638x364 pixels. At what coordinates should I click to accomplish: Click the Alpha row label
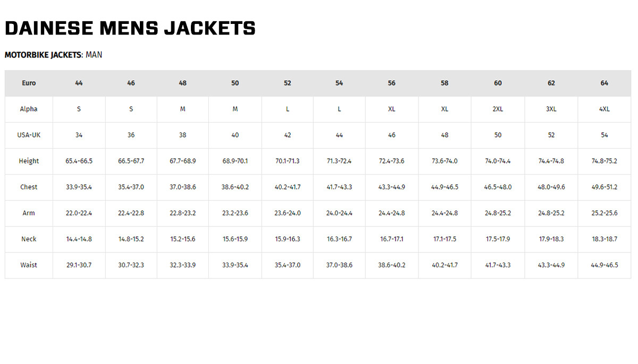point(29,109)
